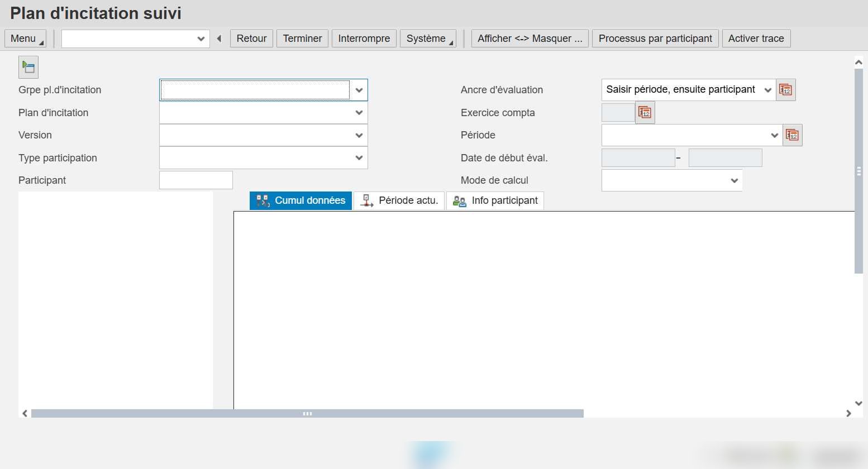Select the Cumul données tab
Viewport: 868px width, 469px height.
coord(301,200)
